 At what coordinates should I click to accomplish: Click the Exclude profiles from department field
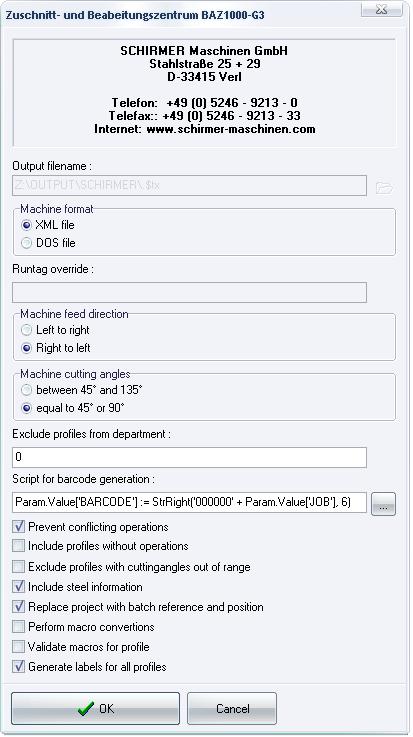(189, 457)
